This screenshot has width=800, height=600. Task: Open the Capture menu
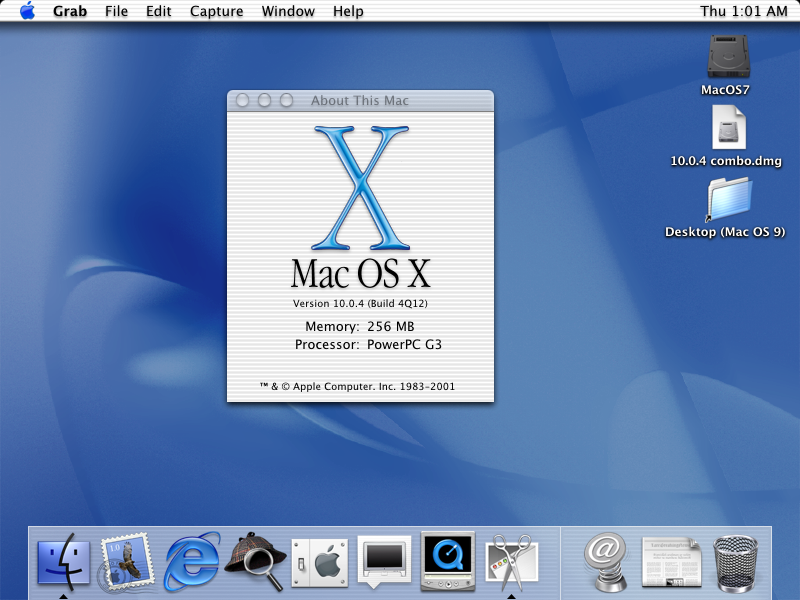coord(216,11)
